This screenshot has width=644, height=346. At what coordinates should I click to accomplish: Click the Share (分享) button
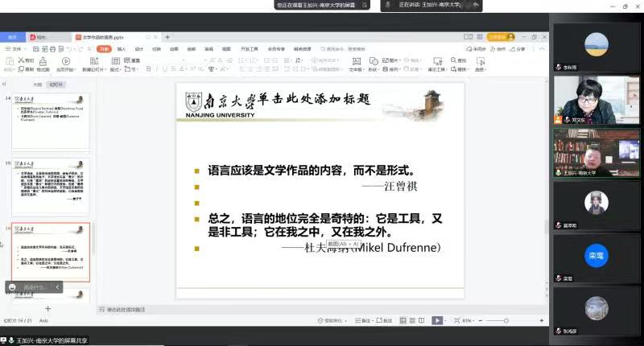(x=518, y=49)
